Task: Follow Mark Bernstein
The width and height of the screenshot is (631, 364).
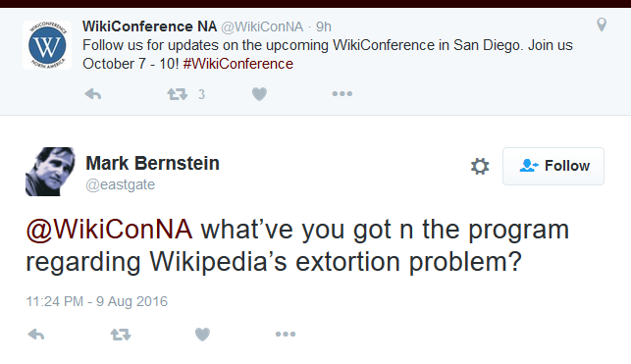Action: click(x=553, y=166)
